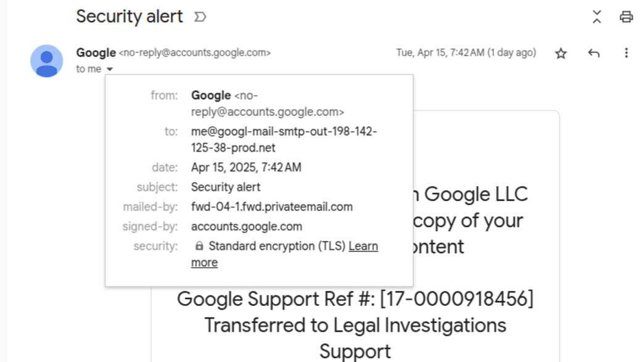Click the importance marker beside Security alert
This screenshot has height=362, width=644.
(200, 17)
